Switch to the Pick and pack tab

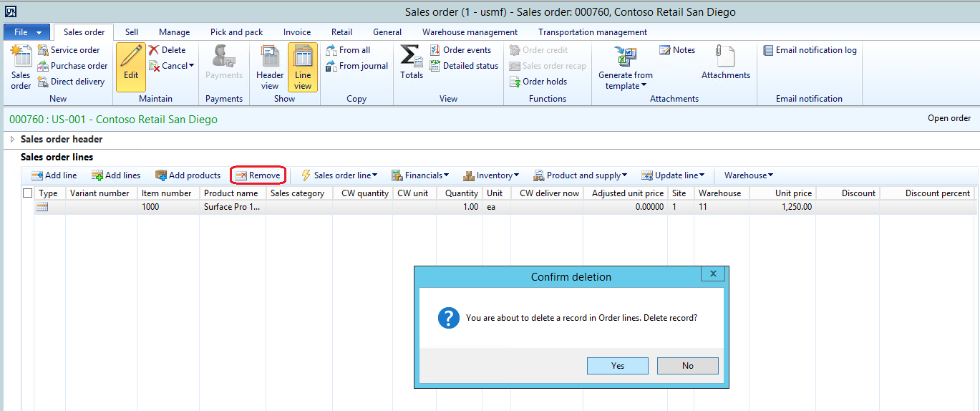(236, 32)
